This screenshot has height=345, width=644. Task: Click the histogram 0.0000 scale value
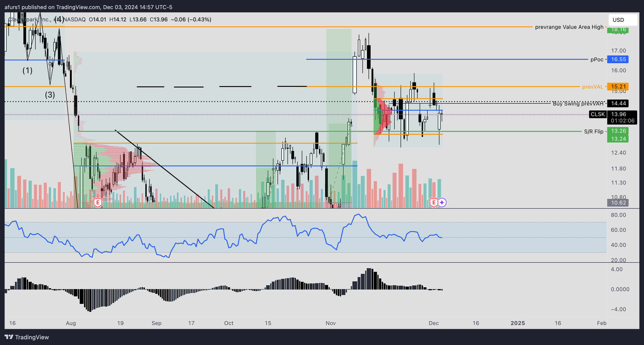pyautogui.click(x=620, y=289)
